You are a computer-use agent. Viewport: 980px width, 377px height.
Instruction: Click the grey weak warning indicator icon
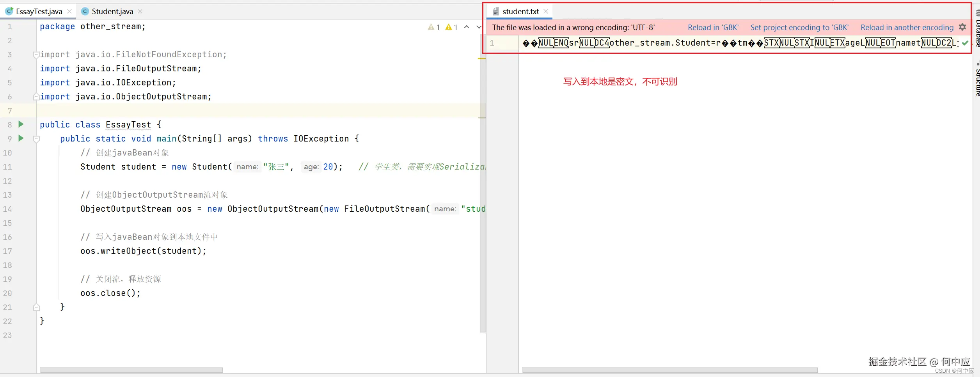[x=431, y=27]
